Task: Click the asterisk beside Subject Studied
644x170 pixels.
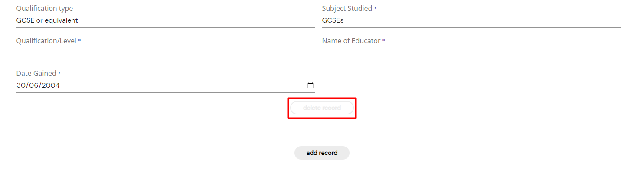Action: (x=375, y=9)
